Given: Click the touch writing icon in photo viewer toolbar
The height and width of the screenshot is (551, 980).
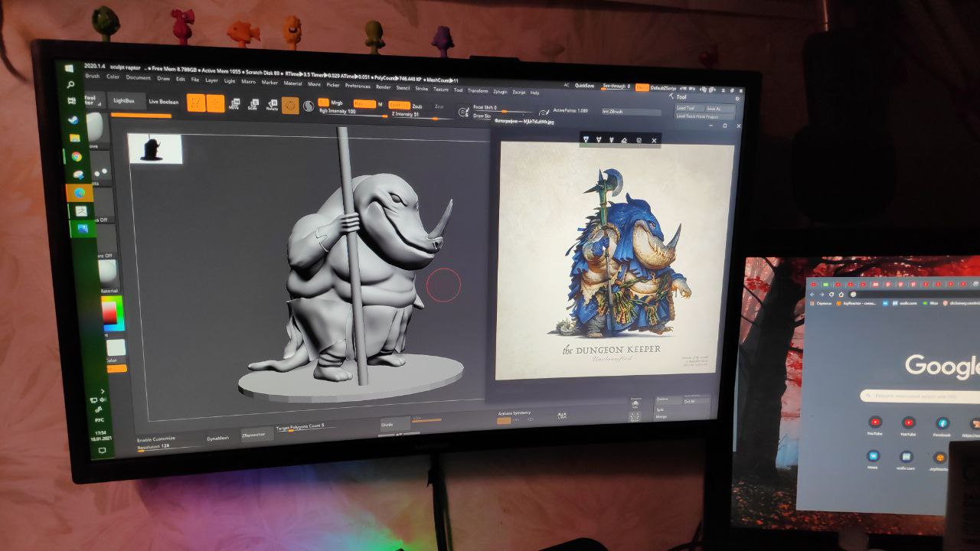Looking at the screenshot, I should click(639, 141).
